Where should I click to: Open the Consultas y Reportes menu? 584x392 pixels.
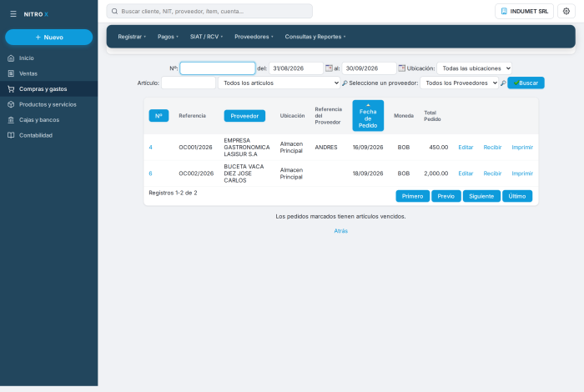[315, 37]
